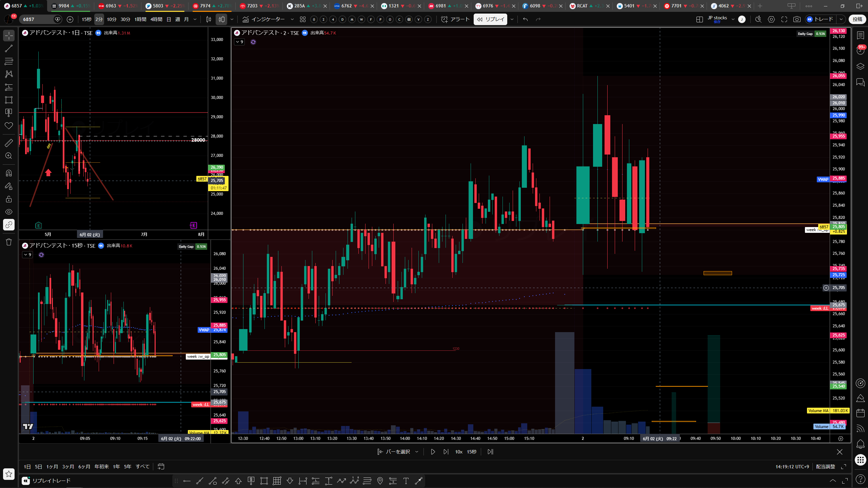Click the replay step forward button
The image size is (868, 488).
point(446,452)
